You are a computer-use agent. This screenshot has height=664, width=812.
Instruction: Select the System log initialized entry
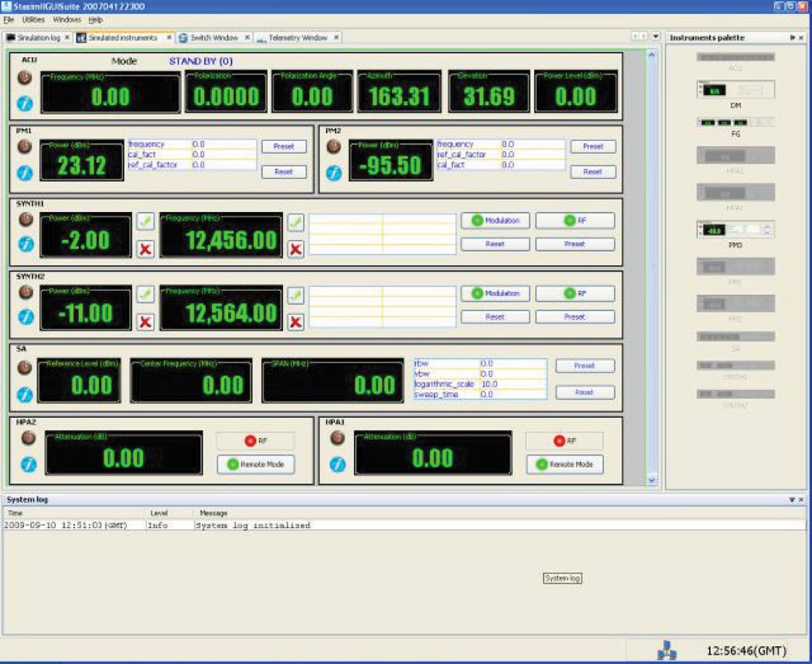(x=404, y=525)
